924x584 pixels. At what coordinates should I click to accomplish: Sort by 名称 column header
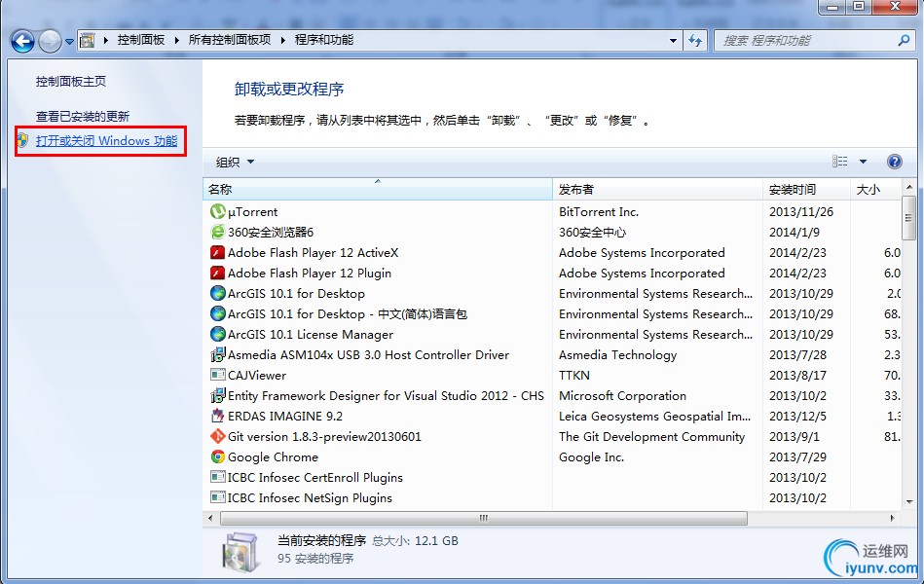pos(378,189)
